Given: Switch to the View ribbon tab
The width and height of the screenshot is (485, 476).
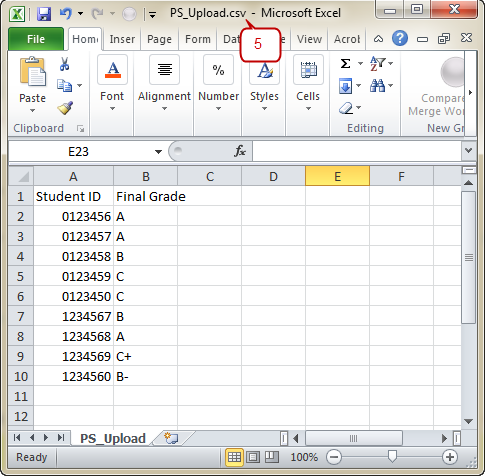Looking at the screenshot, I should [x=309, y=39].
